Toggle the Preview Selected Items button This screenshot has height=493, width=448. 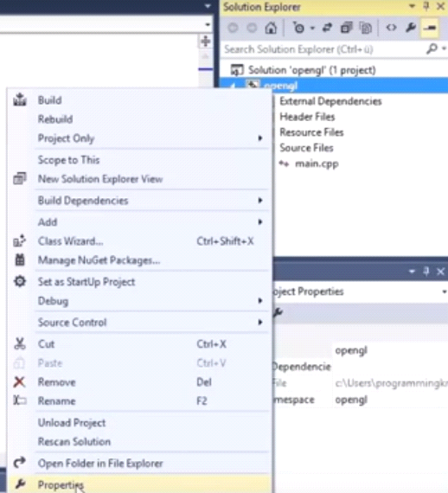430,28
